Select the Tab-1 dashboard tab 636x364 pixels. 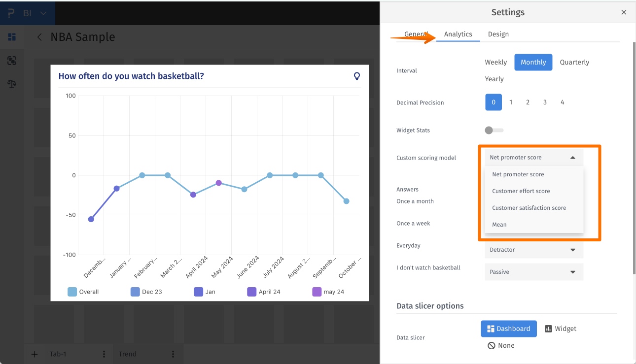(59, 354)
